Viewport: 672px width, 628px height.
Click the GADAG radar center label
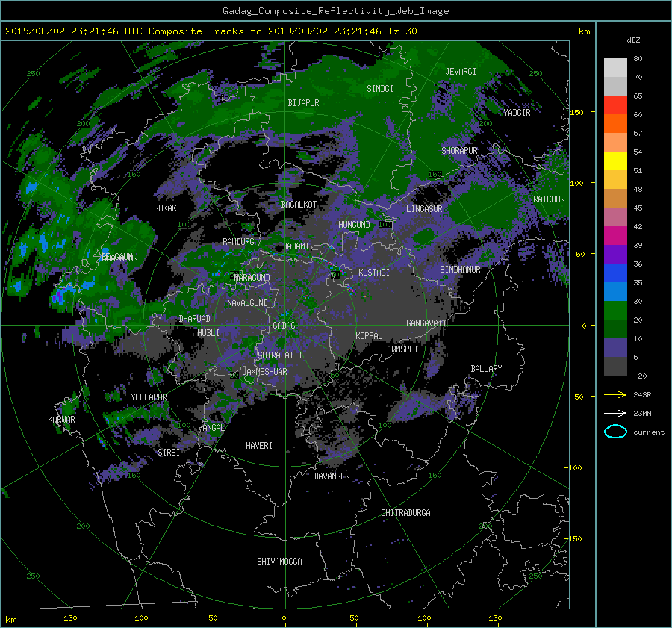coord(284,326)
